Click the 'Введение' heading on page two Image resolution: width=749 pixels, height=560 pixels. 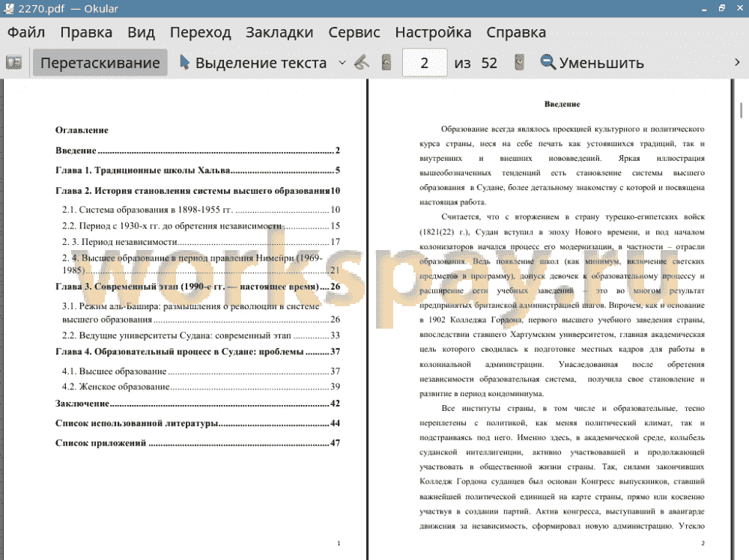click(562, 104)
